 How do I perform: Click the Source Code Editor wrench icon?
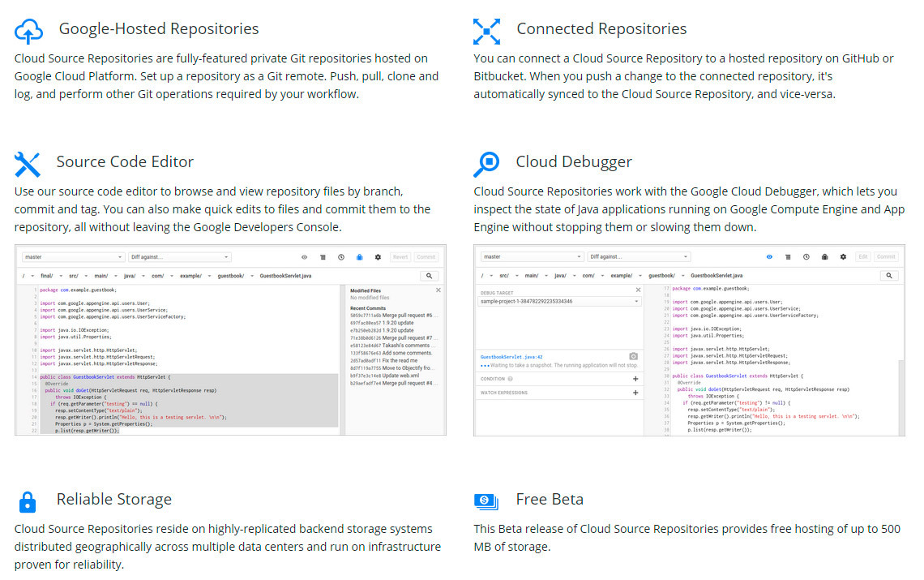point(28,164)
